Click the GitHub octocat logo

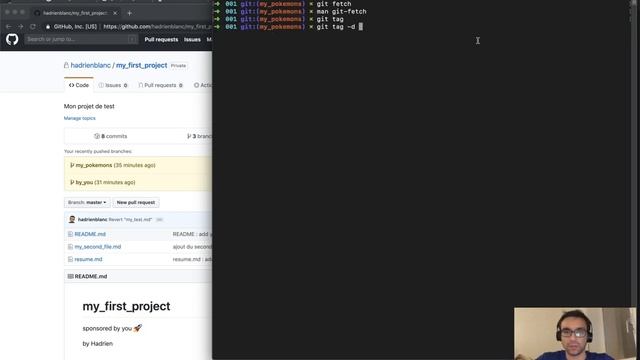(12, 39)
